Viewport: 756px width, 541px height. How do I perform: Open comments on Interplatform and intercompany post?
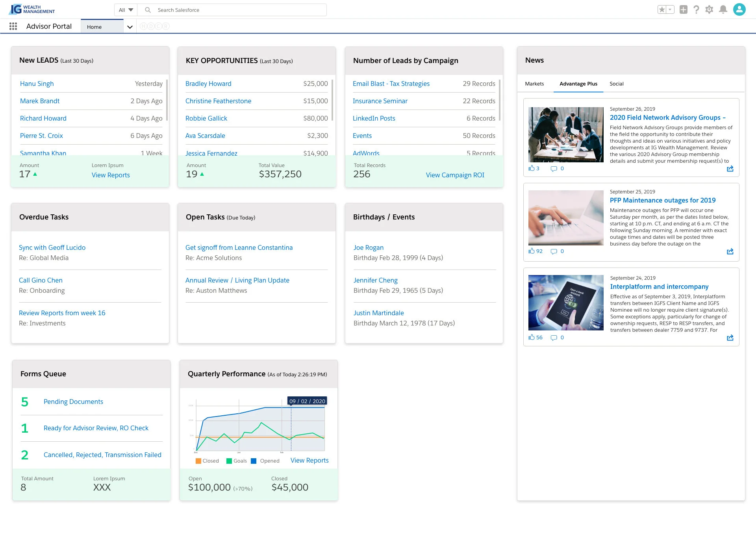pyautogui.click(x=554, y=338)
